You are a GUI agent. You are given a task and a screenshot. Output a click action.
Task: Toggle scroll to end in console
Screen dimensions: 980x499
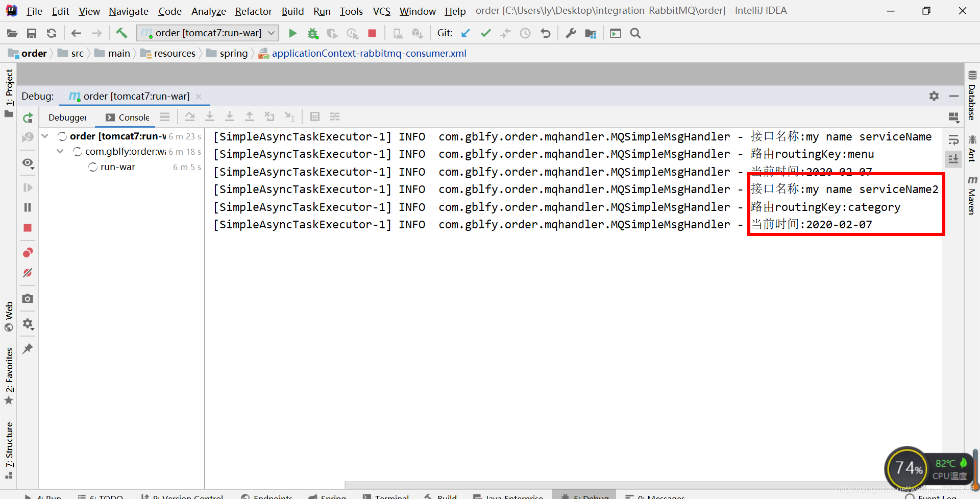[953, 159]
